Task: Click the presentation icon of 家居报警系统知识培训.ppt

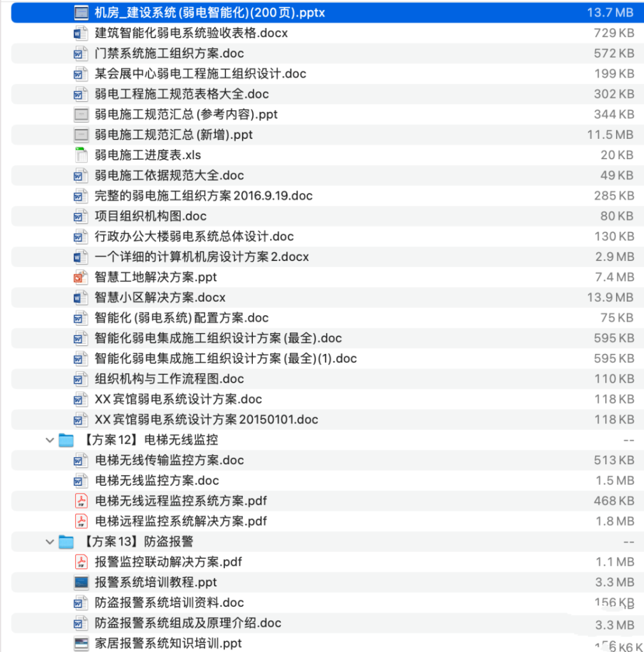Action: (81, 643)
